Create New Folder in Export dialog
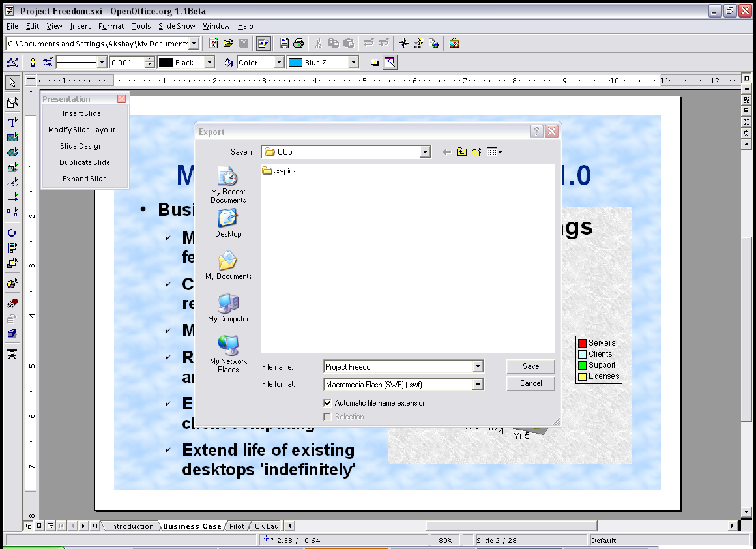Viewport: 756px width, 549px height. [x=476, y=152]
